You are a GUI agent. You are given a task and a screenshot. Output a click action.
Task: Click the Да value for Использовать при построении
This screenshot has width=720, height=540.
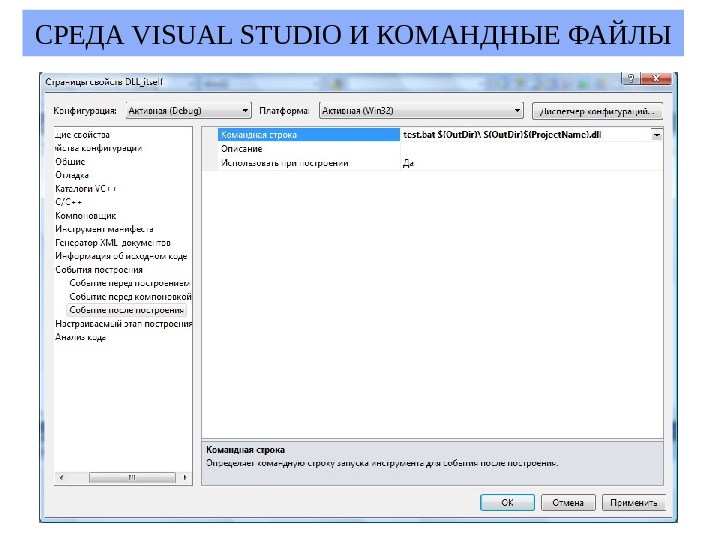point(408,163)
